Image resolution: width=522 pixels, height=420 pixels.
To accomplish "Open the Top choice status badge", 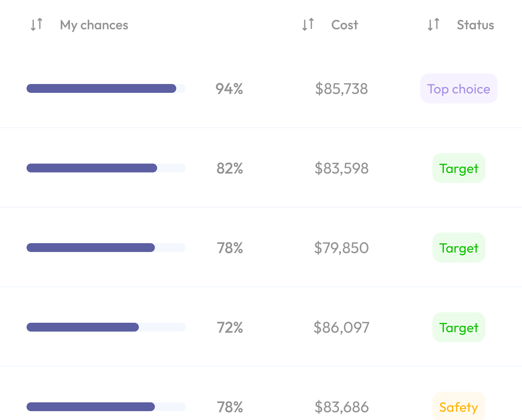I will point(459,88).
